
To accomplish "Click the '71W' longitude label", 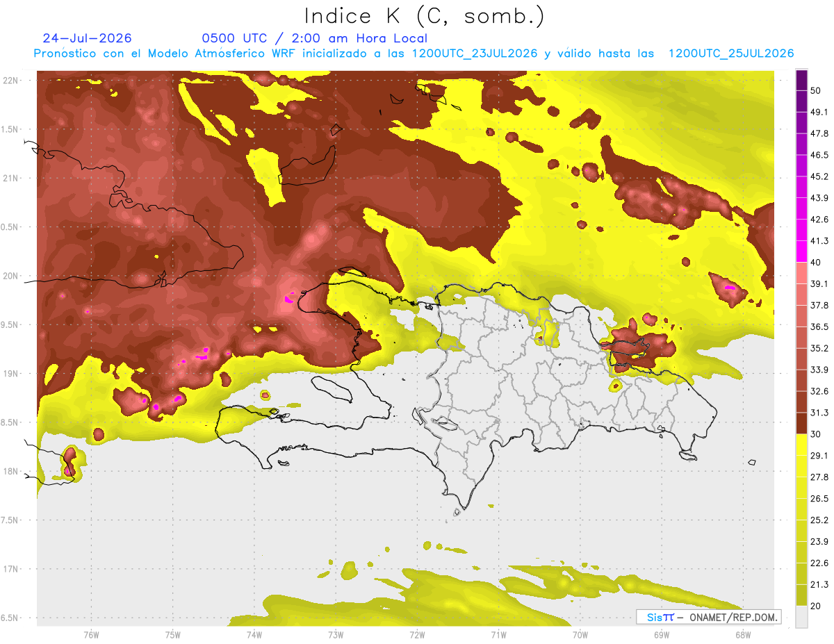I will point(498,635).
